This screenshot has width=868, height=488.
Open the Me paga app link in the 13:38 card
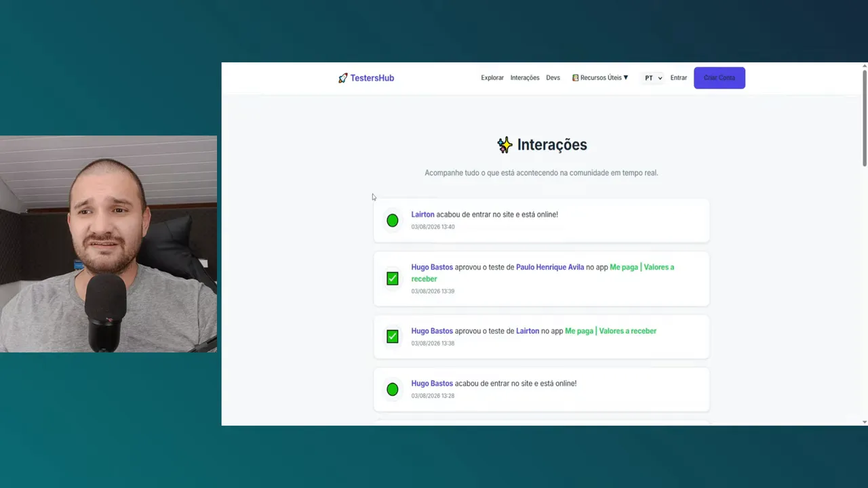point(611,331)
